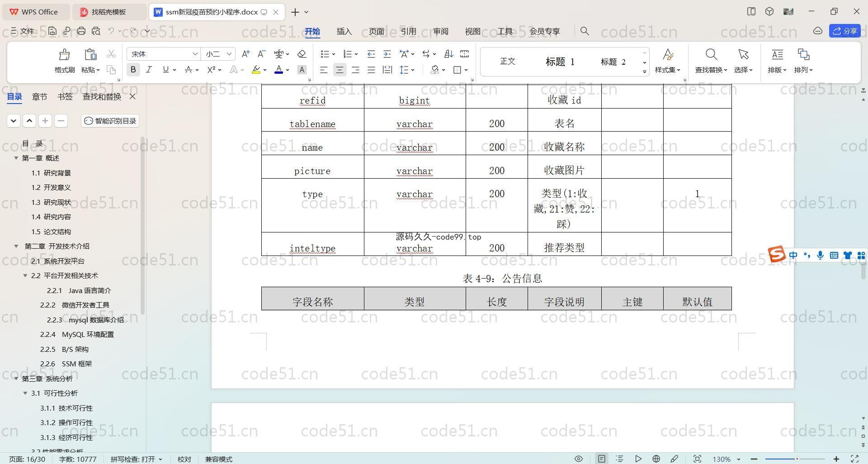Image resolution: width=868 pixels, height=464 pixels.
Task: Toggle page layout view in status bar
Action: (602, 459)
